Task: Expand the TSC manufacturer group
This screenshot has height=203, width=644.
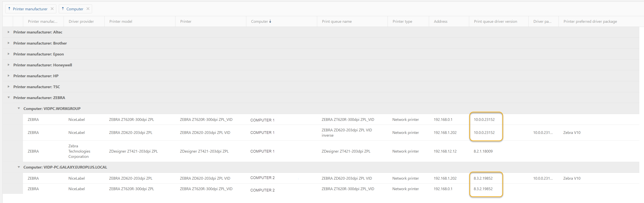Action: 9,87
